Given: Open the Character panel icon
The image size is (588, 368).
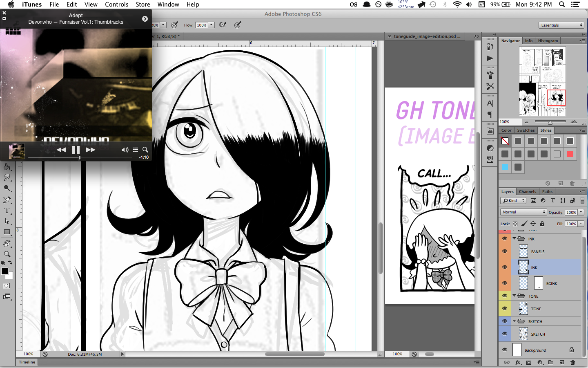Looking at the screenshot, I should tap(490, 103).
